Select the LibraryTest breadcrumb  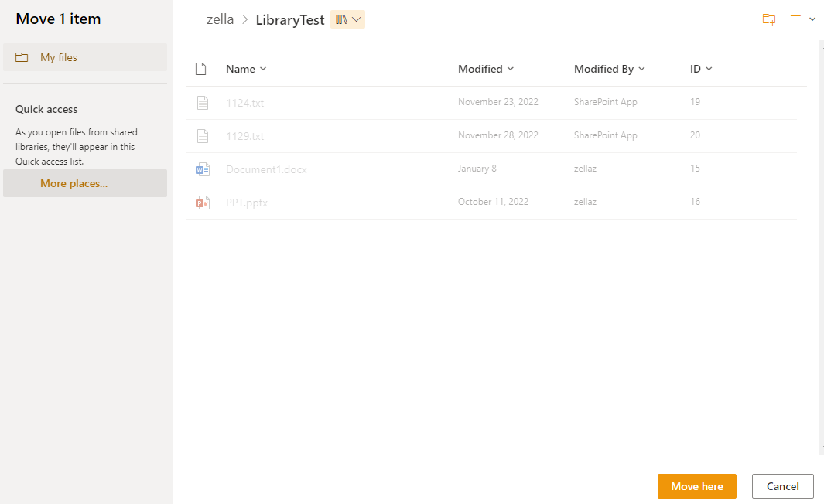(x=290, y=20)
